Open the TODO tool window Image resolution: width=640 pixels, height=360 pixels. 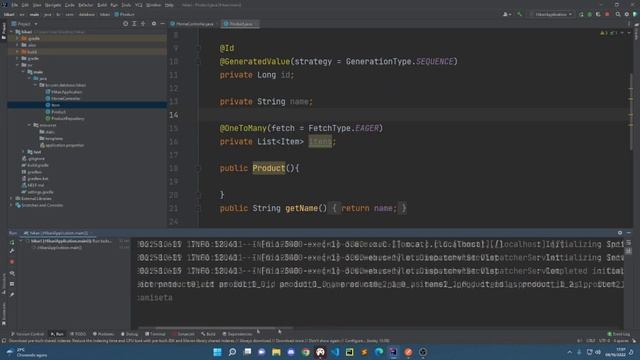pyautogui.click(x=78, y=334)
